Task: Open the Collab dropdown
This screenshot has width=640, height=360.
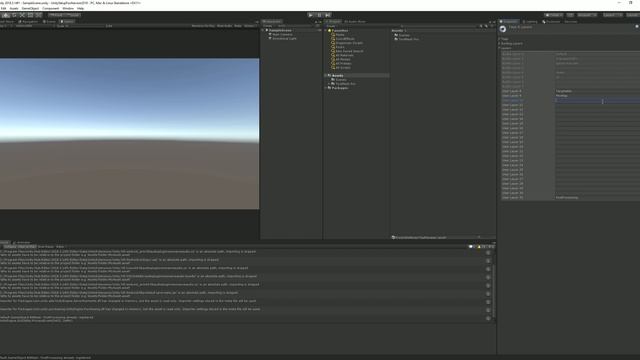Action: [x=554, y=15]
